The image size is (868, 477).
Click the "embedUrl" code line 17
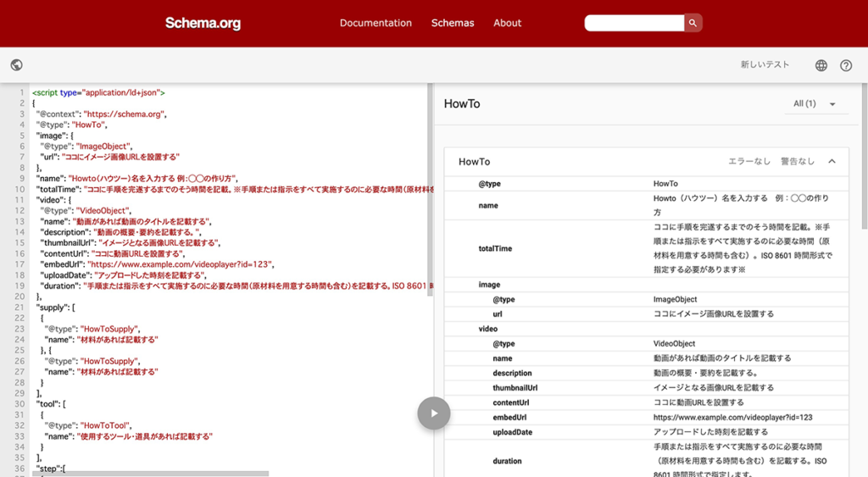coord(157,264)
